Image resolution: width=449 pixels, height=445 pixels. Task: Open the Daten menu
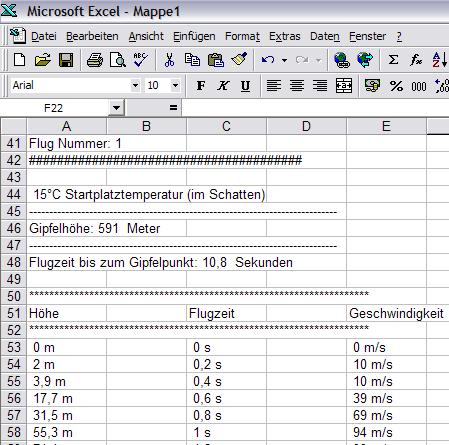coord(325,36)
